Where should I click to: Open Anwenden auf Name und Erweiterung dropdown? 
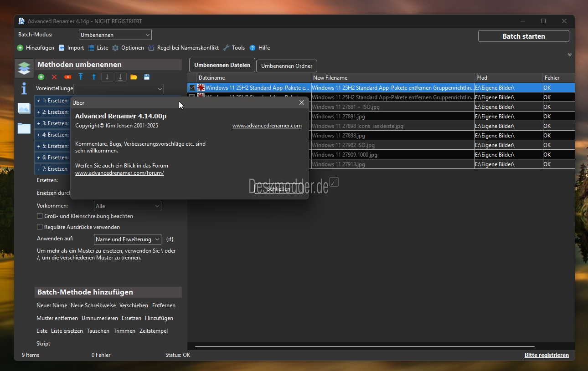click(127, 239)
